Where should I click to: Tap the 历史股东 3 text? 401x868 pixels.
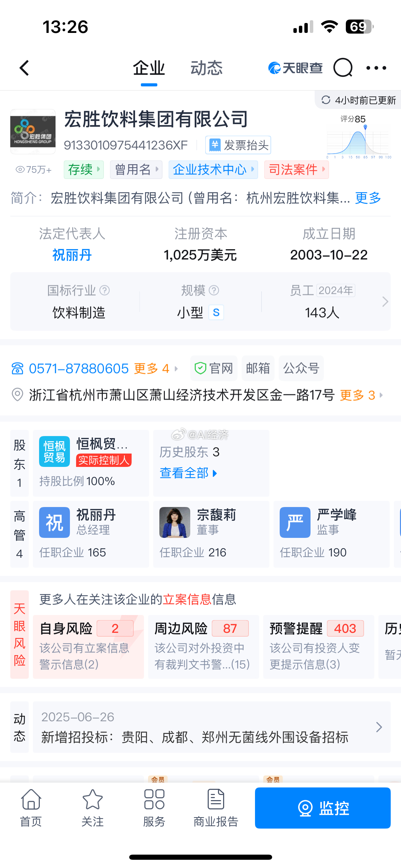click(x=190, y=452)
